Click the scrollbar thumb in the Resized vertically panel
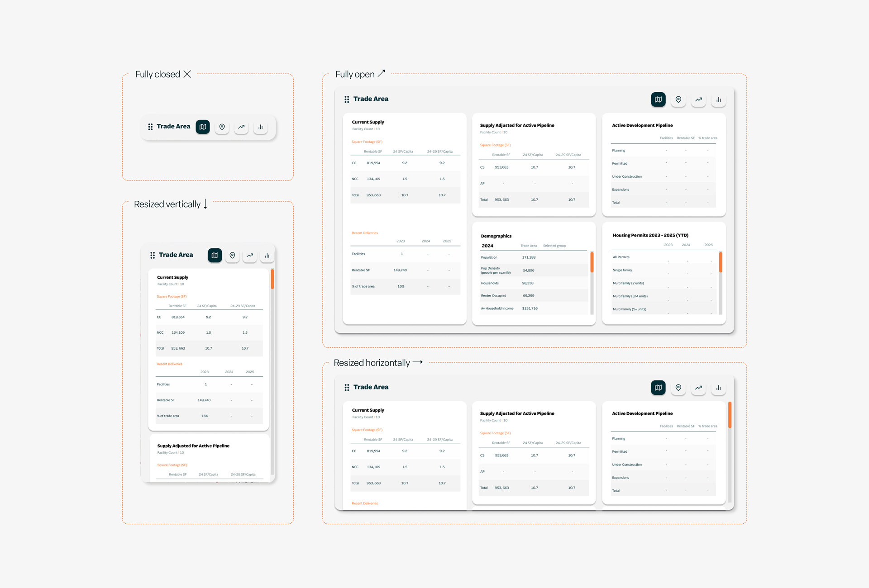869x588 pixels. tap(272, 279)
